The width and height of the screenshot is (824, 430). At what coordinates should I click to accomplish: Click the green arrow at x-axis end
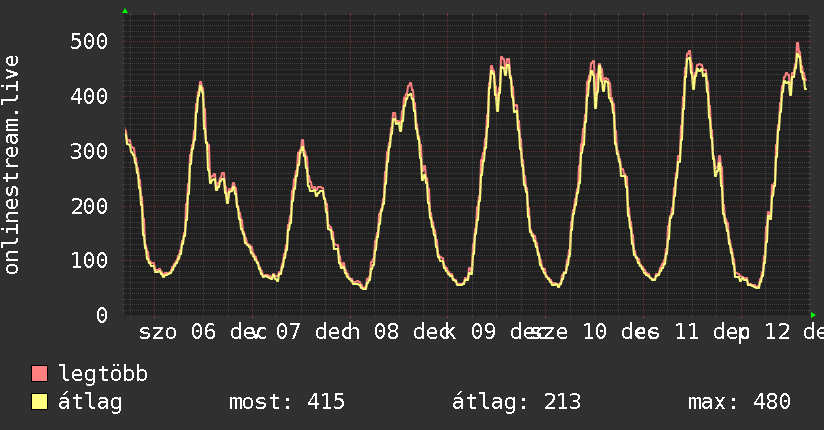(813, 315)
